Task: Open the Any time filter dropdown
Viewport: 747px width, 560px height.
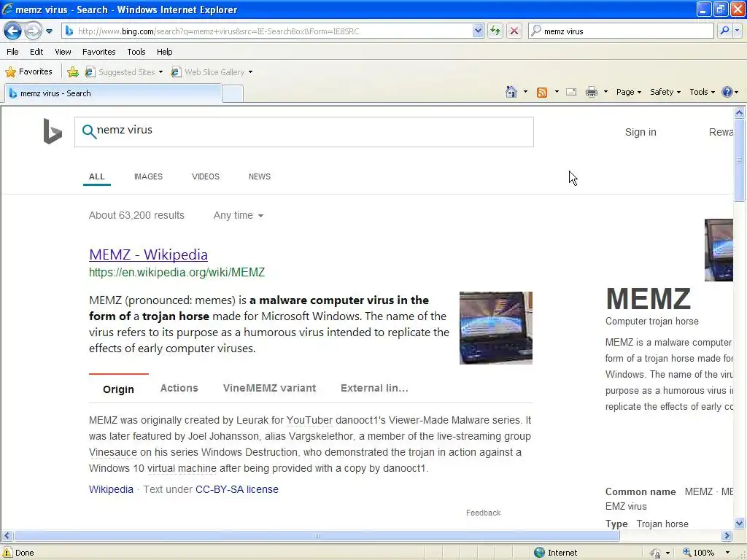Action: click(x=239, y=215)
